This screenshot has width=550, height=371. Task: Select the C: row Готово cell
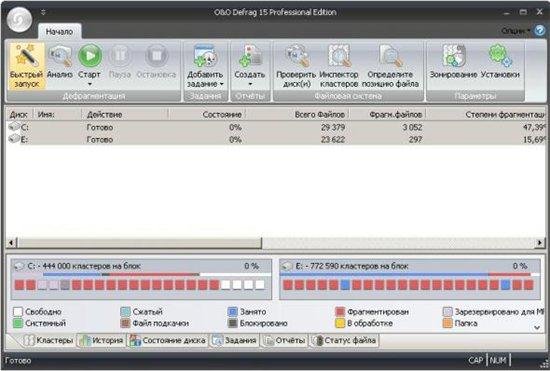coord(100,127)
